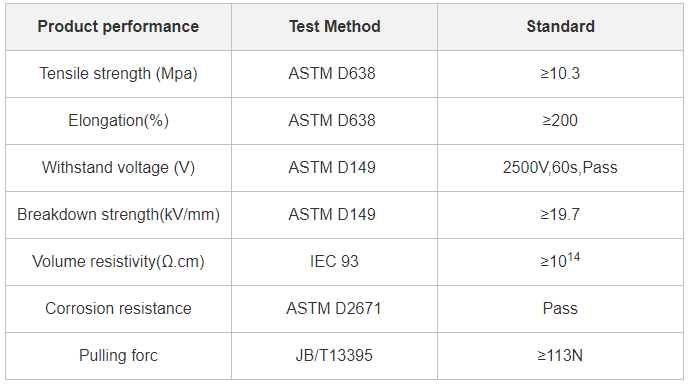Select the Test Method header cell
This screenshot has height=386, width=690.
click(x=334, y=27)
